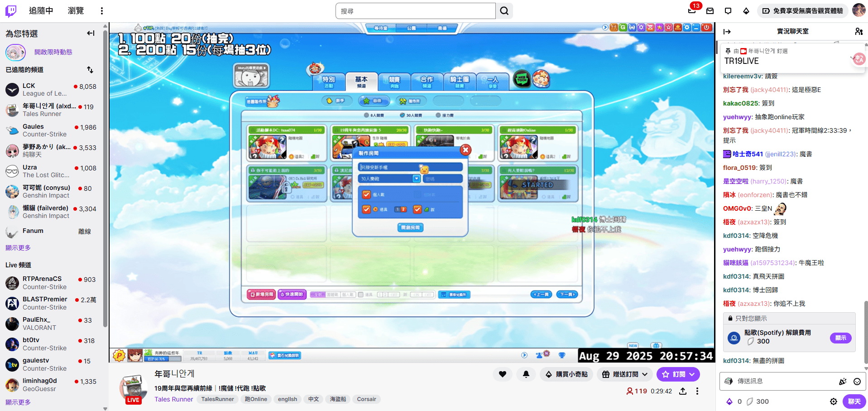Share the stream using the share icon
The width and height of the screenshot is (868, 411).
[x=683, y=391]
